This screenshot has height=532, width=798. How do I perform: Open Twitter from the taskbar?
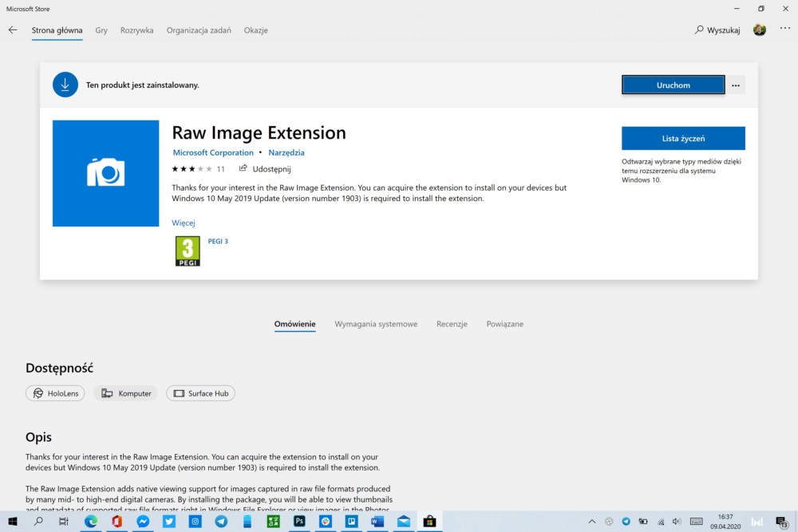point(169,522)
